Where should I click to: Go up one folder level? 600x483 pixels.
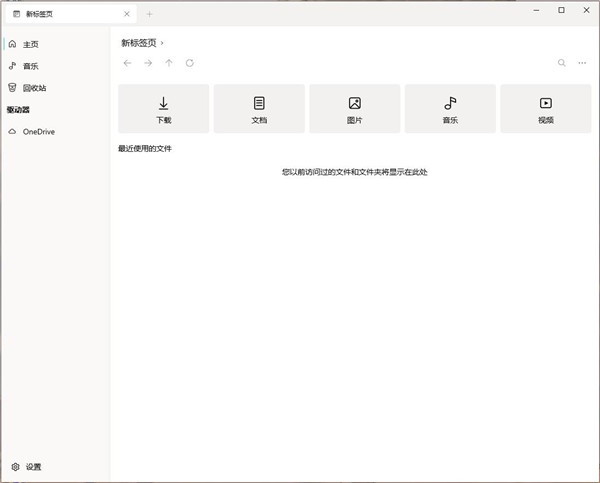point(169,63)
